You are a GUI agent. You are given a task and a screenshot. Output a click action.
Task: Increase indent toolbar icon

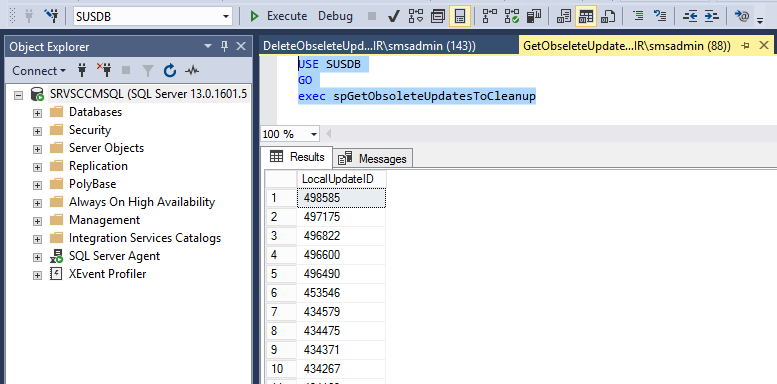(712, 16)
